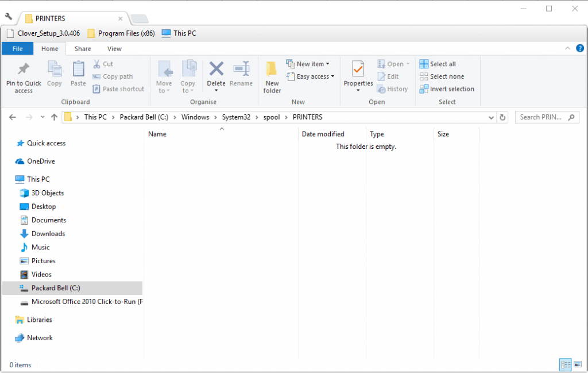
Task: Open the File menu
Action: point(18,49)
